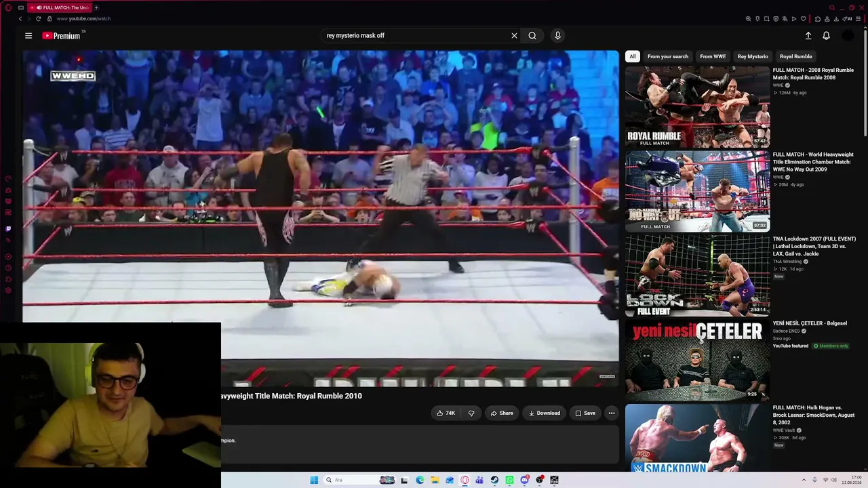Click the browser address bar URL
The height and width of the screenshot is (488, 868).
(x=83, y=19)
